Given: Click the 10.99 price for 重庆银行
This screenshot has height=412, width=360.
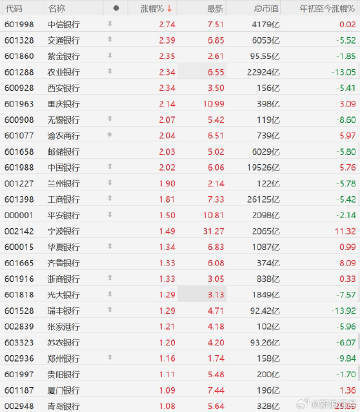Looking at the screenshot, I should 214,104.
